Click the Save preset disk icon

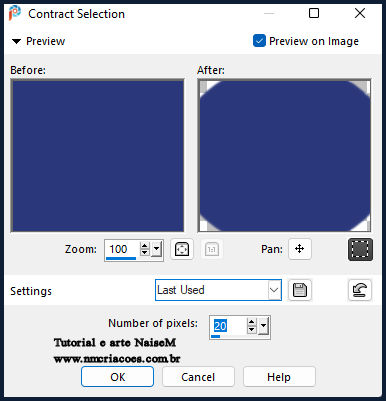pyautogui.click(x=300, y=290)
